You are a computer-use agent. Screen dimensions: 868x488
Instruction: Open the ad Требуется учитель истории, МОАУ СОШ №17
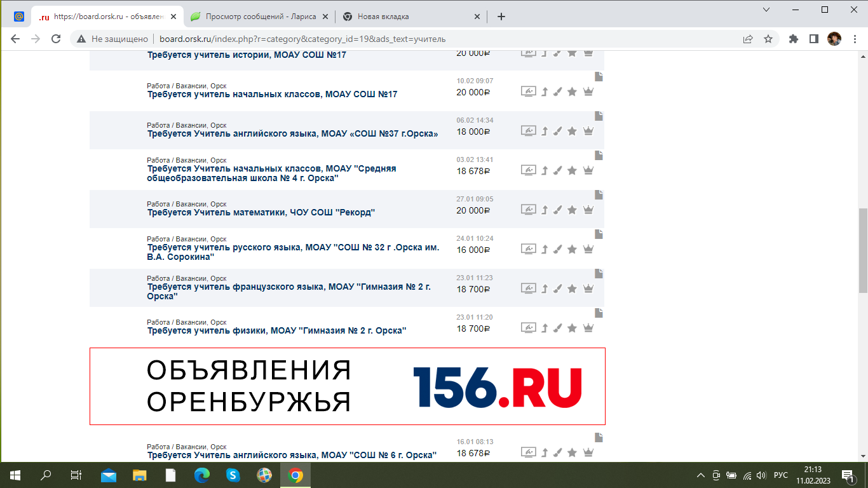click(247, 55)
